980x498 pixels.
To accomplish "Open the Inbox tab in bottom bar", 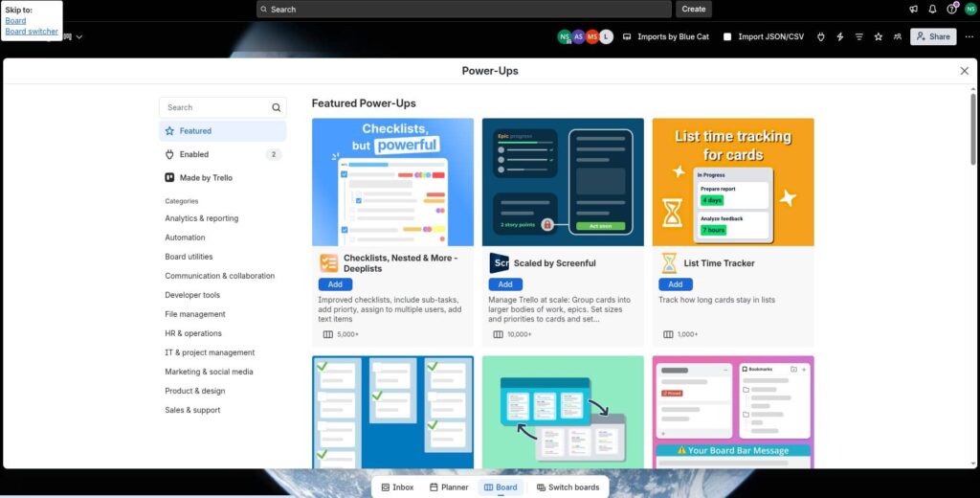I will [397, 487].
